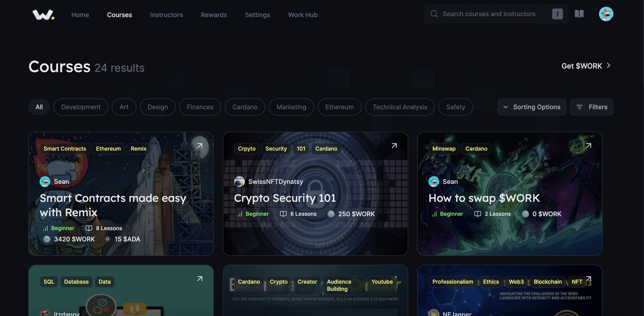Filter courses by Finances
Viewport: 644px width, 316px height.
[200, 107]
